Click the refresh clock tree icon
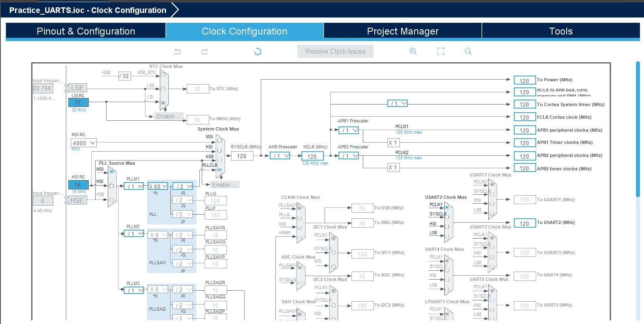This screenshot has height=324, width=644. (258, 51)
